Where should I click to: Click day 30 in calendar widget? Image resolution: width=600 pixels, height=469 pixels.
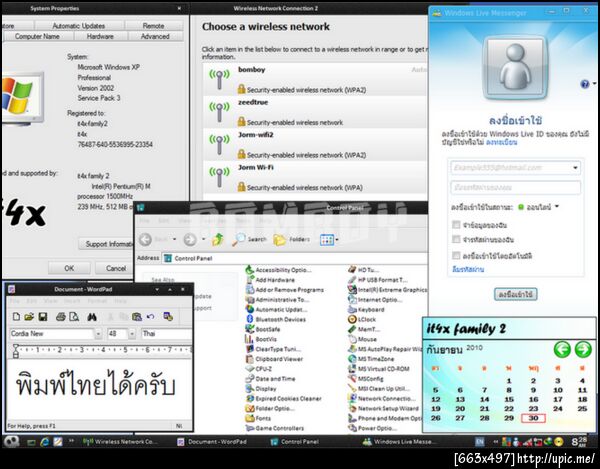click(533, 418)
